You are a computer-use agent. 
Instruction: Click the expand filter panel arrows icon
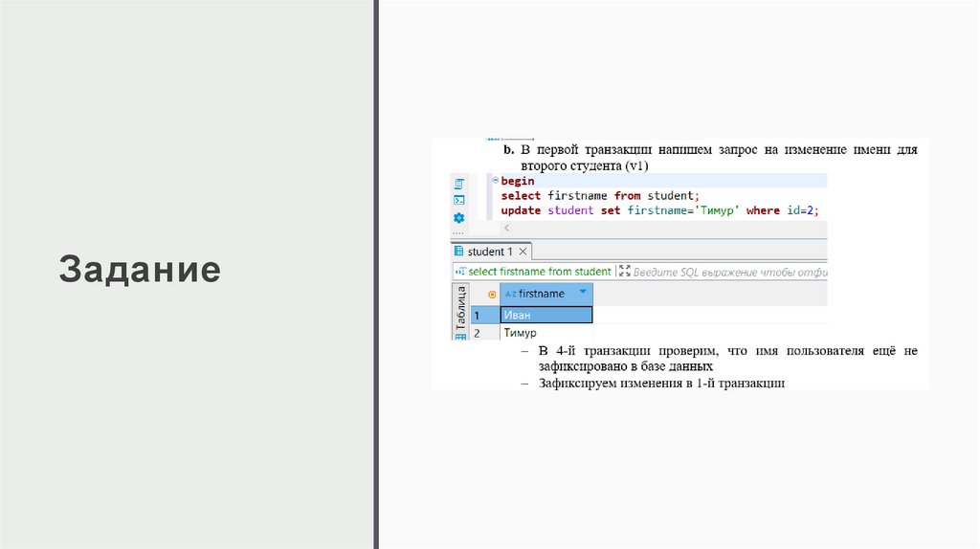(x=625, y=272)
